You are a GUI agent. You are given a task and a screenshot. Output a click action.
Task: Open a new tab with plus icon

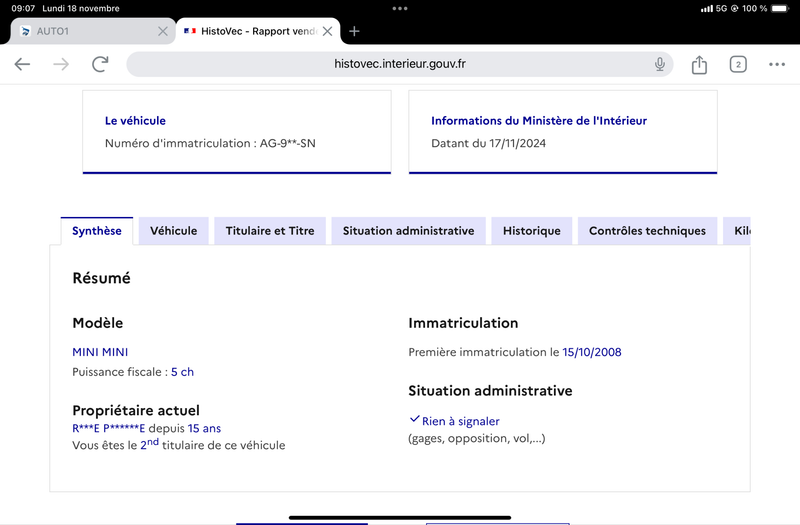pyautogui.click(x=354, y=31)
